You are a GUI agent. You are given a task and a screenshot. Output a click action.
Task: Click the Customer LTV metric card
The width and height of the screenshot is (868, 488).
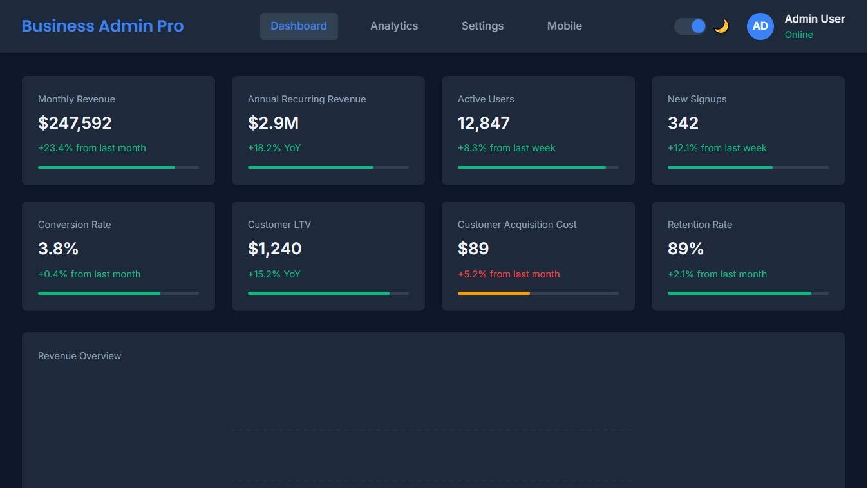pos(328,256)
